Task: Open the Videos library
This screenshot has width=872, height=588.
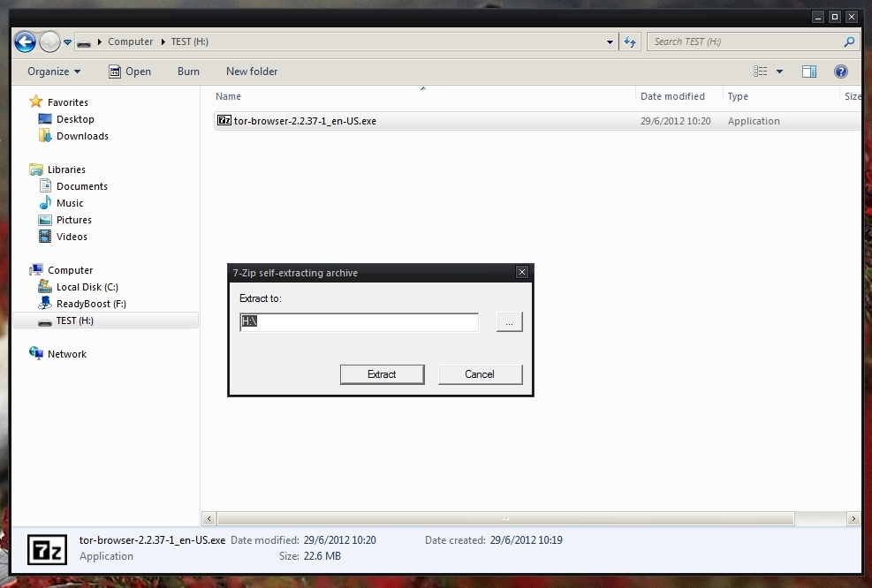Action: (72, 237)
